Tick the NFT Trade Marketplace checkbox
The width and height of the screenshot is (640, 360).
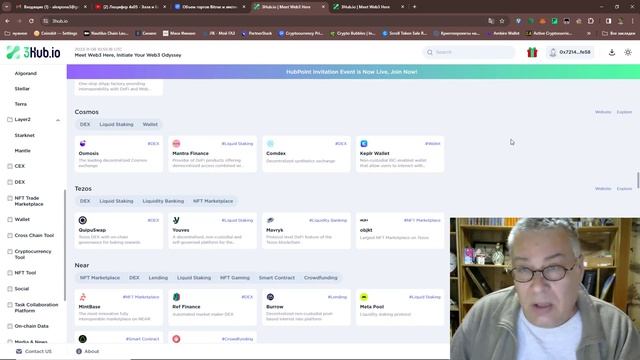[10, 198]
